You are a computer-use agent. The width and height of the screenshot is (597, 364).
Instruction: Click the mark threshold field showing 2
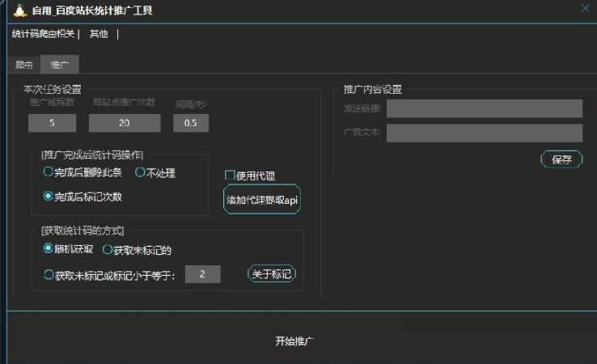pos(202,274)
